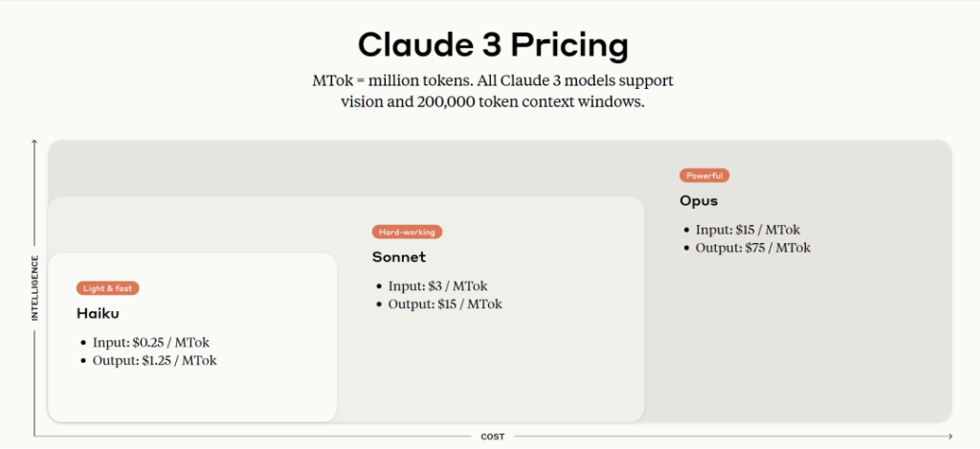Click the vertical INTELLIGENCE axis label
This screenshot has height=449, width=980.
click(35, 287)
